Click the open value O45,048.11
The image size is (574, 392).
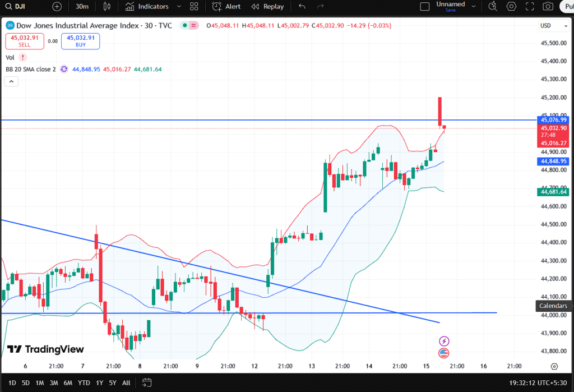(x=223, y=26)
